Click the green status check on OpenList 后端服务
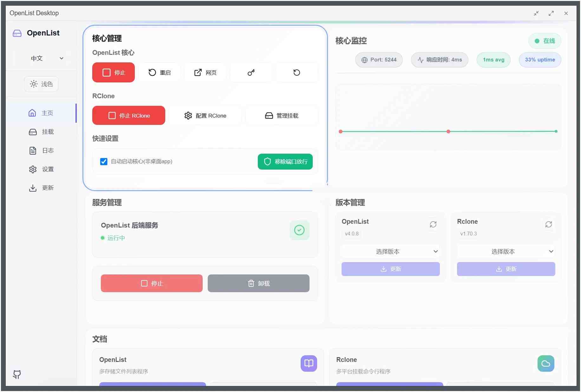Screen dimensions: 581x392 [x=299, y=230]
